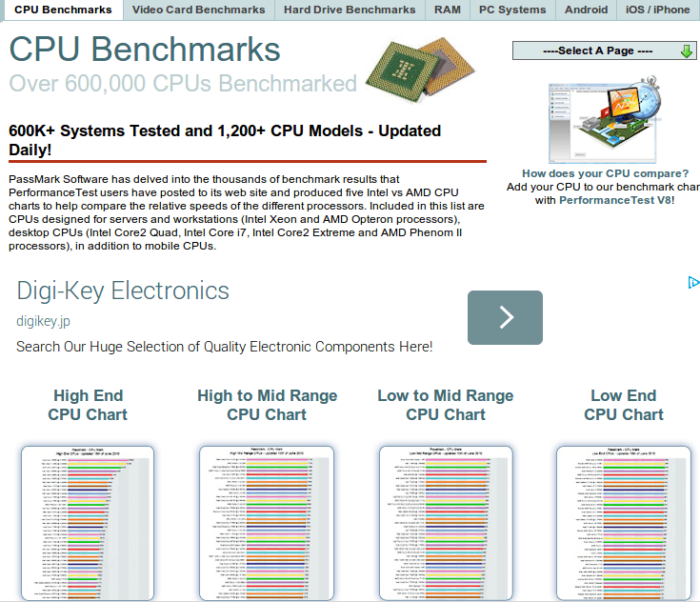Open the Low End CPU Chart link

point(623,405)
